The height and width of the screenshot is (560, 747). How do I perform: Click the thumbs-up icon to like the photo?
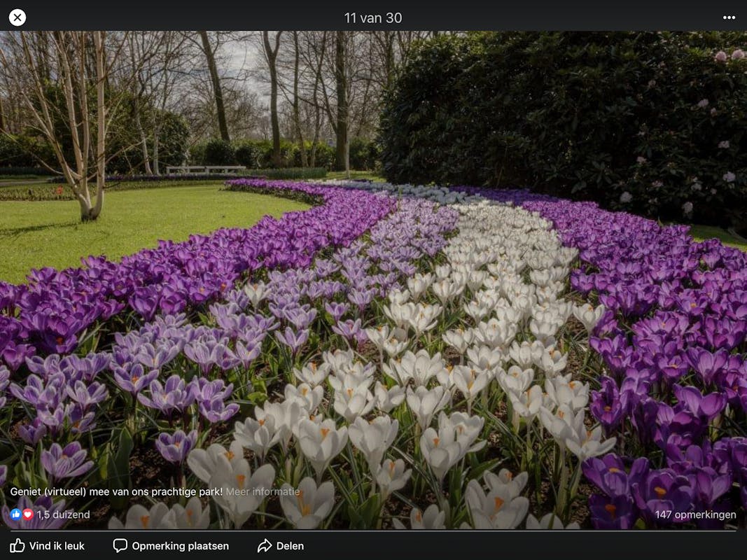click(18, 545)
